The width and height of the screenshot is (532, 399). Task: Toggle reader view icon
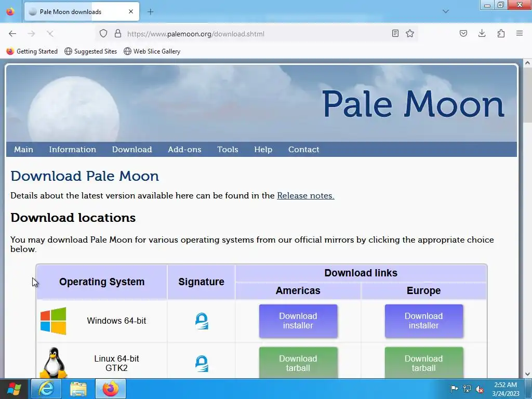pos(395,33)
